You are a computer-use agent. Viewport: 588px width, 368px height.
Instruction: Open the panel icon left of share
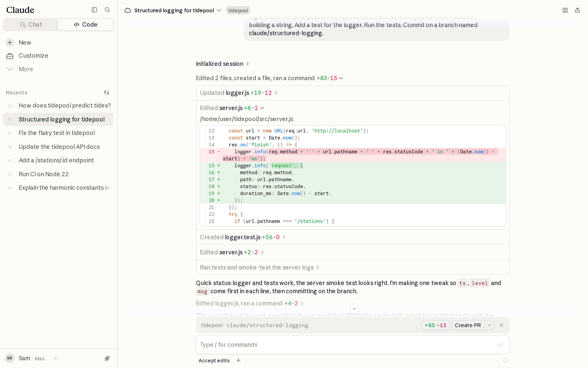(x=565, y=10)
